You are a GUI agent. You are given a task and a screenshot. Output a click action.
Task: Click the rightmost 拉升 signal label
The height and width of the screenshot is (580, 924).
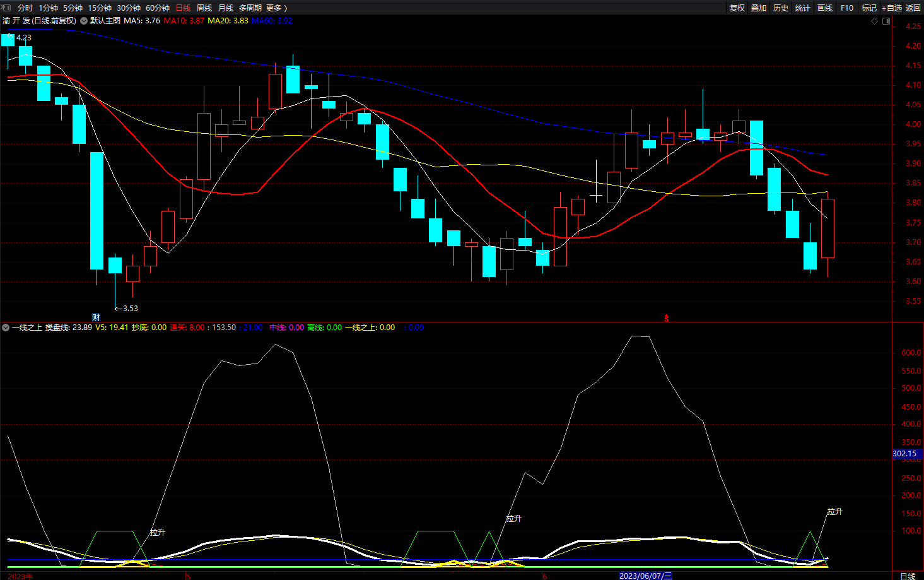pyautogui.click(x=835, y=511)
